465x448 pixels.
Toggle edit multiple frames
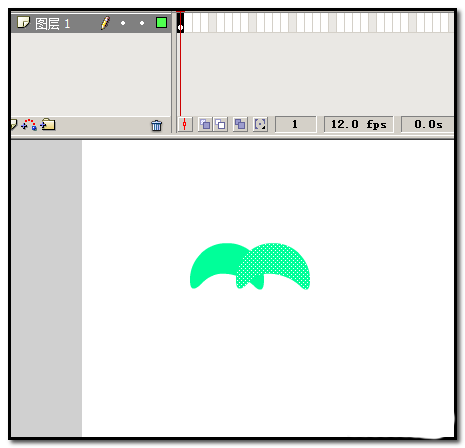point(240,125)
